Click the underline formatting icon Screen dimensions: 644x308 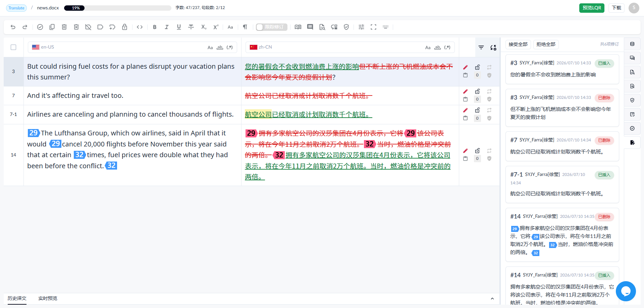179,27
